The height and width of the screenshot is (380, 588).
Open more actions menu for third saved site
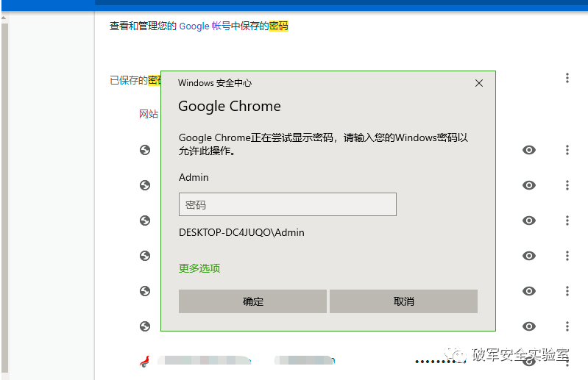tap(567, 221)
